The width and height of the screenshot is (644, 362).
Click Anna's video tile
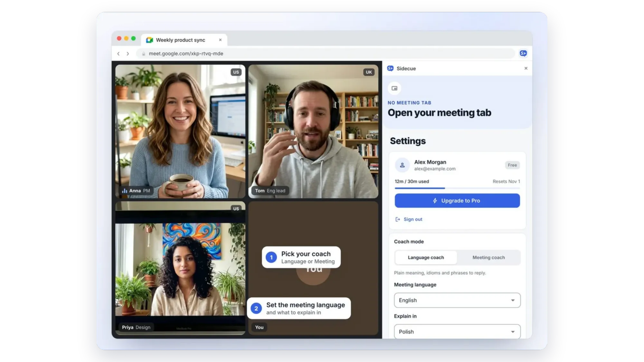pos(180,131)
